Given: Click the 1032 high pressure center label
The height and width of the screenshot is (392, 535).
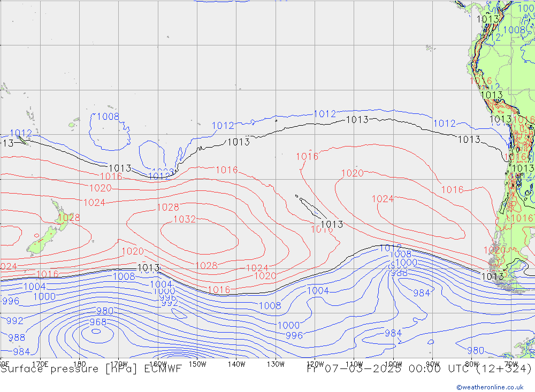Looking at the screenshot, I should click(185, 219).
